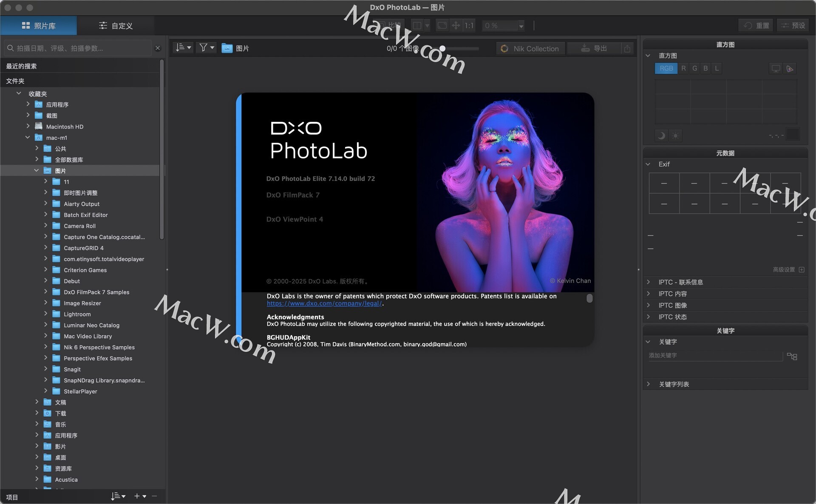Toggle the highlight clipping sun icon
The image size is (816, 504).
[675, 136]
